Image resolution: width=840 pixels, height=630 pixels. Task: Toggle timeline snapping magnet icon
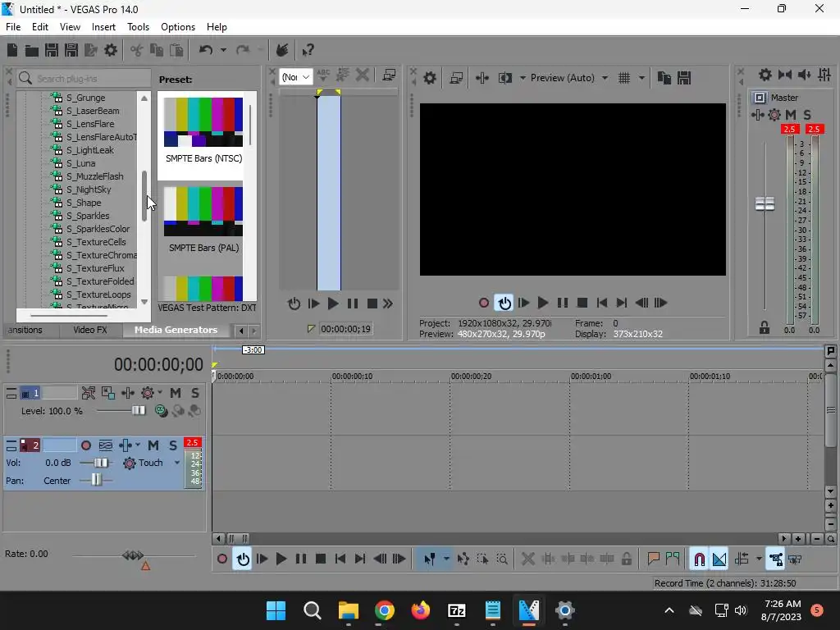click(x=699, y=559)
